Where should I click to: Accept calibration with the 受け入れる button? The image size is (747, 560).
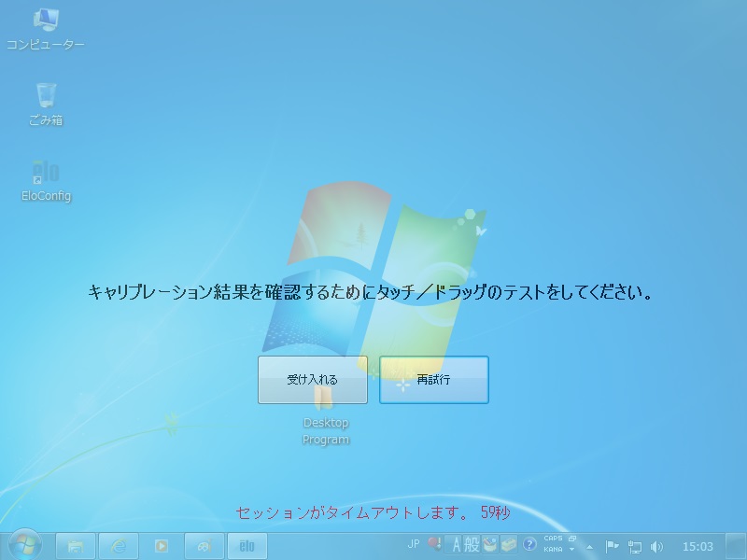[x=313, y=380]
